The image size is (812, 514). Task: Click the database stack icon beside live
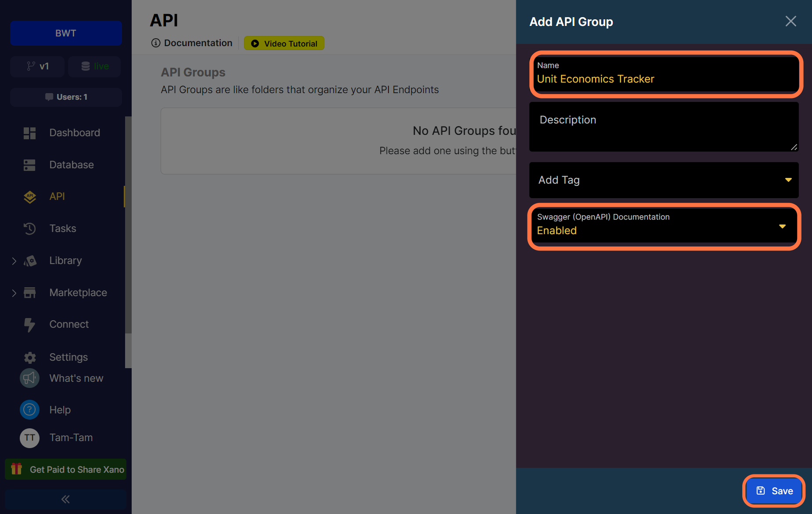click(x=86, y=66)
